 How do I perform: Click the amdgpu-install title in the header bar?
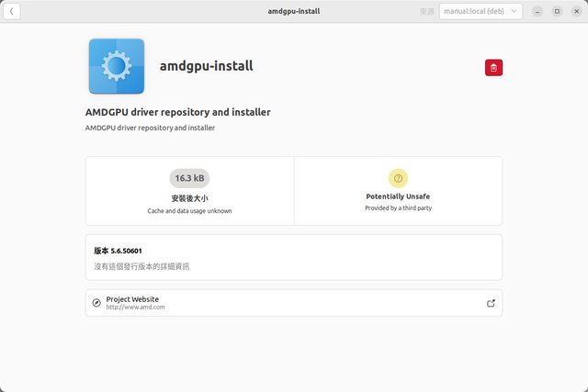[x=293, y=11]
